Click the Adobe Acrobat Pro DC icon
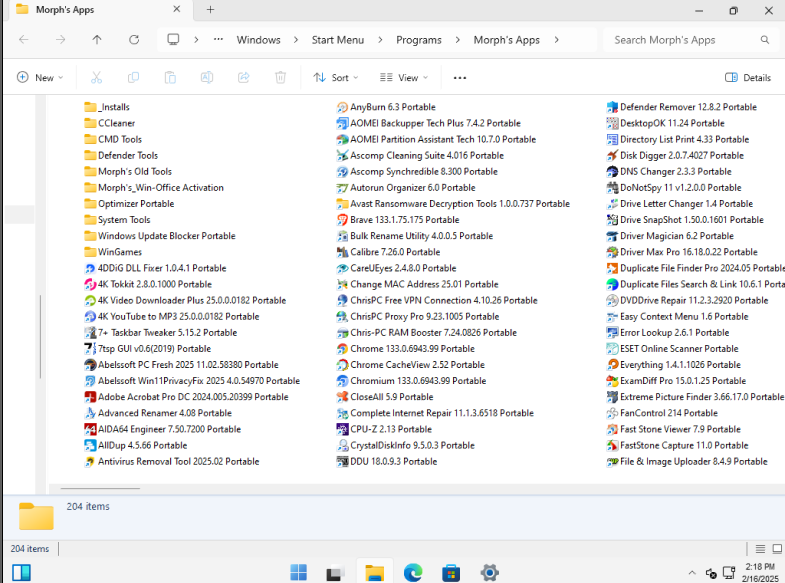This screenshot has width=785, height=583. tap(90, 397)
